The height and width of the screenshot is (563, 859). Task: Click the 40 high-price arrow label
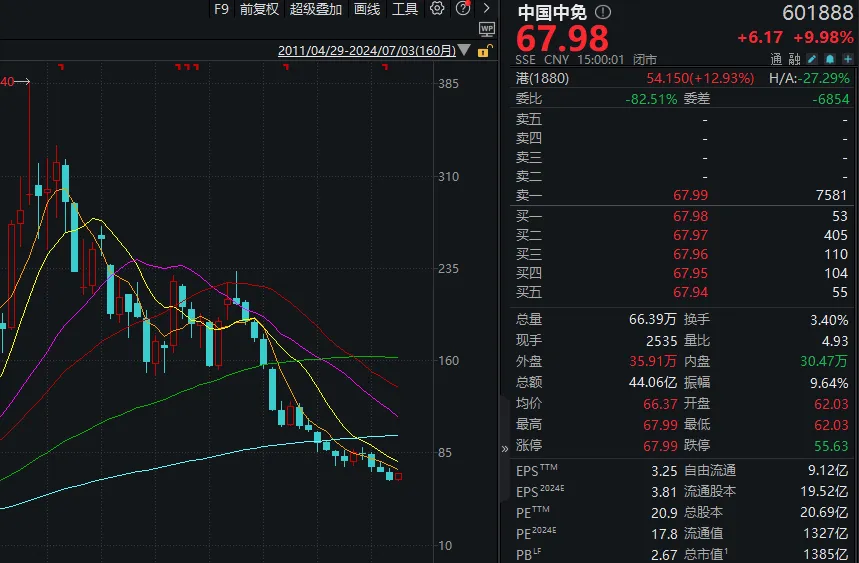click(x=15, y=82)
